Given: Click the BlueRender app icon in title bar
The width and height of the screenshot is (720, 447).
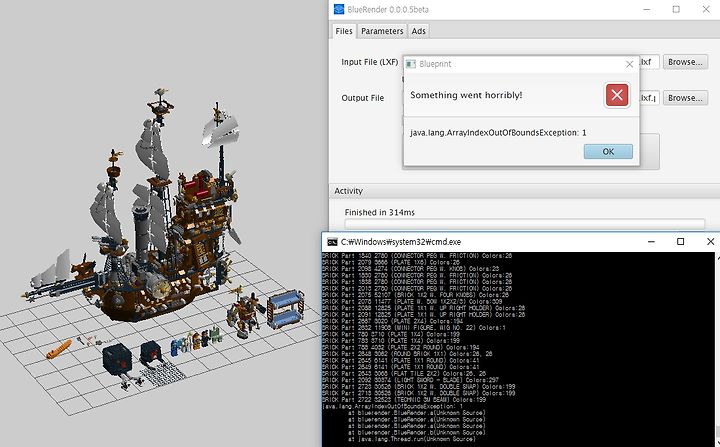Looking at the screenshot, I should [x=339, y=9].
